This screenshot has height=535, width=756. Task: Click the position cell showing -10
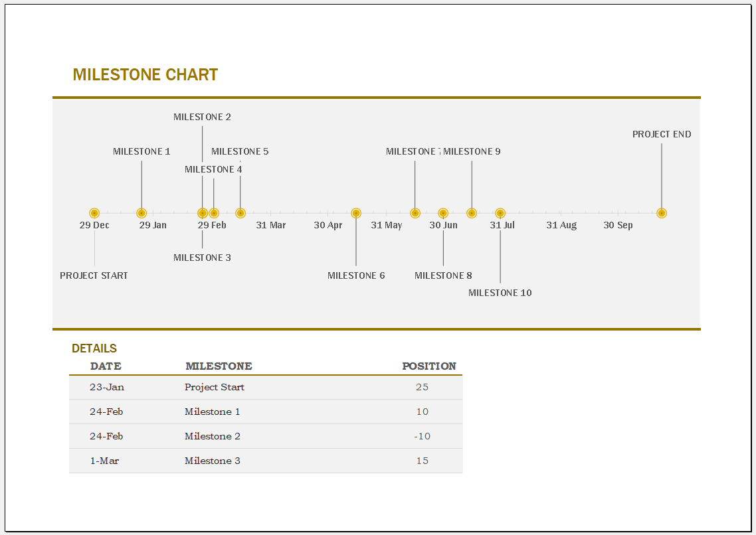pos(422,436)
